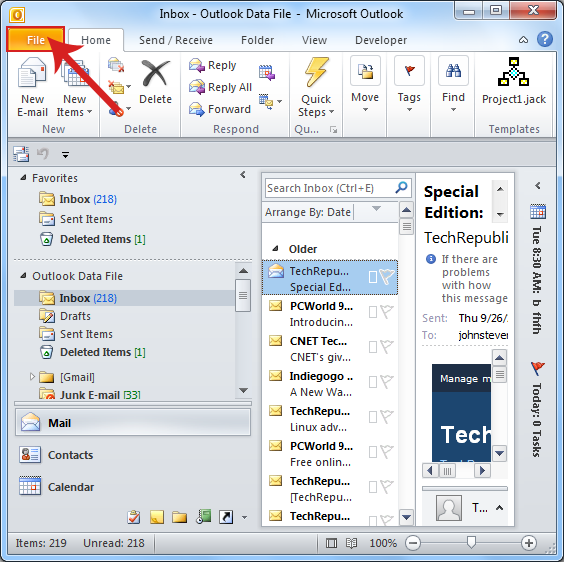The image size is (564, 562).
Task: Select Sent Items under Favorites
Action: 76,219
